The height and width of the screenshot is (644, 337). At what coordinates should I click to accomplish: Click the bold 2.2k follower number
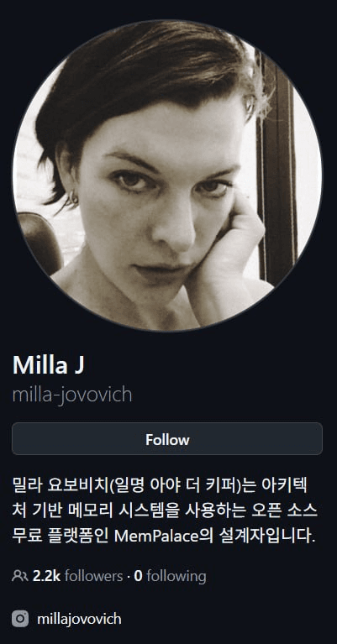coord(46,576)
